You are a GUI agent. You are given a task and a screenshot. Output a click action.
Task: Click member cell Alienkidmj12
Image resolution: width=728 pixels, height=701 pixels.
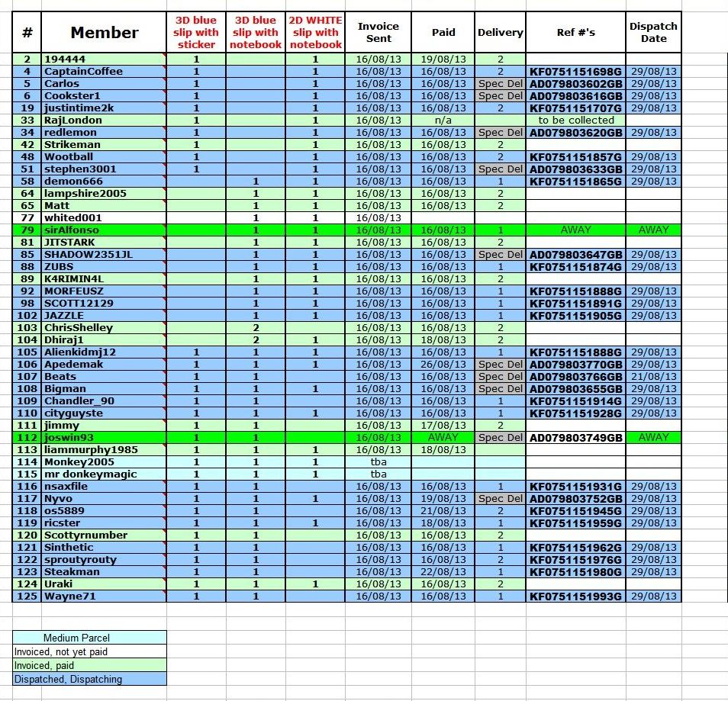point(104,352)
